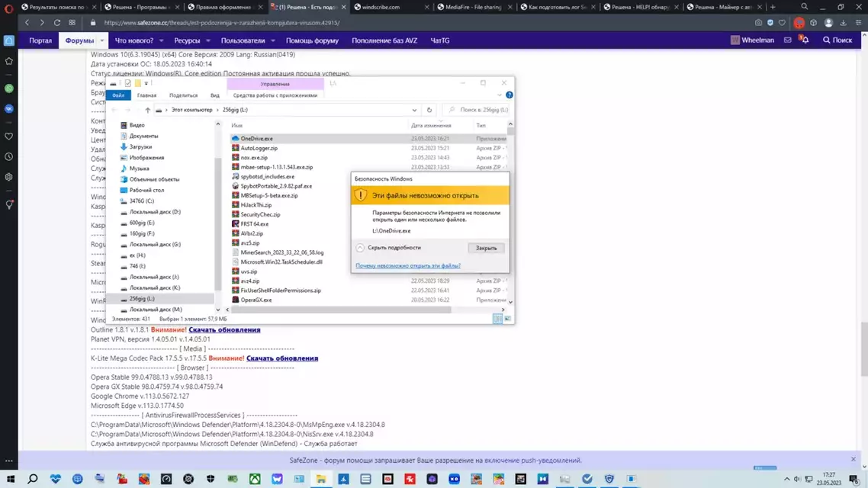Go forward using the browser forward arrow
The width and height of the screenshot is (868, 488).
coord(41,23)
